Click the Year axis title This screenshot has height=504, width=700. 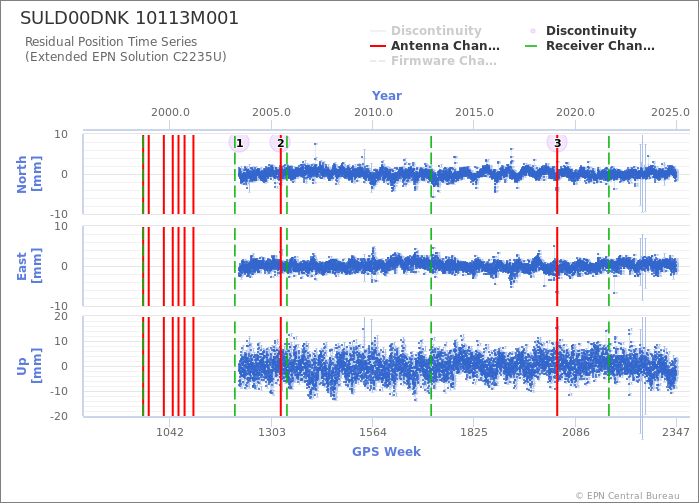click(387, 96)
